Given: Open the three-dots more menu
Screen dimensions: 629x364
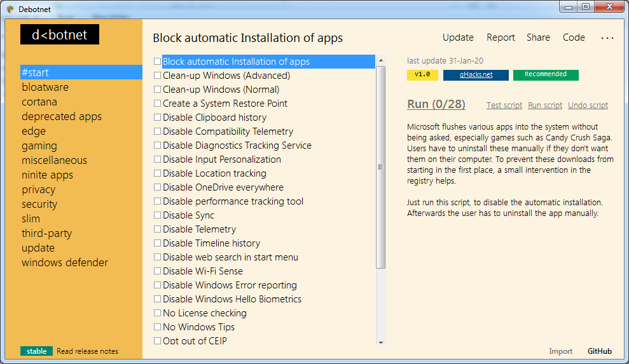Looking at the screenshot, I should pos(607,37).
